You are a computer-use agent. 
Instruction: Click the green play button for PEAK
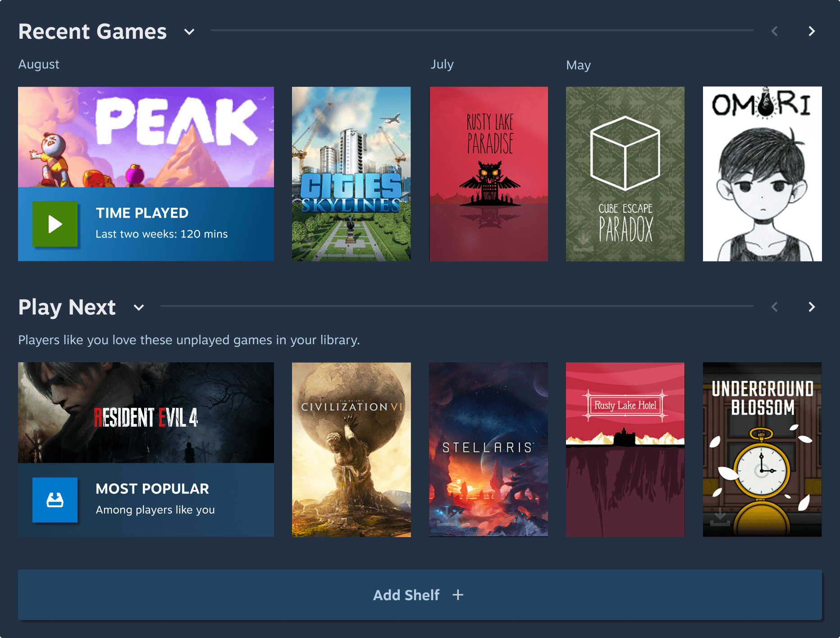click(x=55, y=224)
